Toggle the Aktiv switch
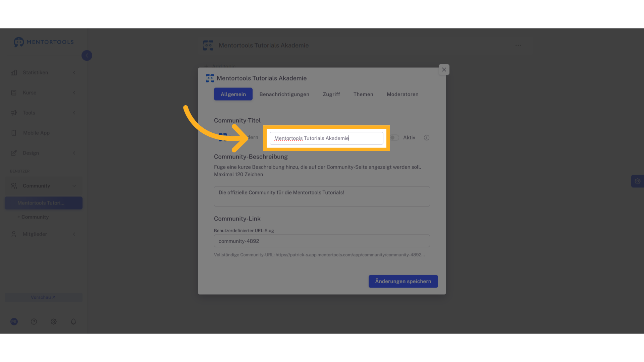 click(x=394, y=138)
